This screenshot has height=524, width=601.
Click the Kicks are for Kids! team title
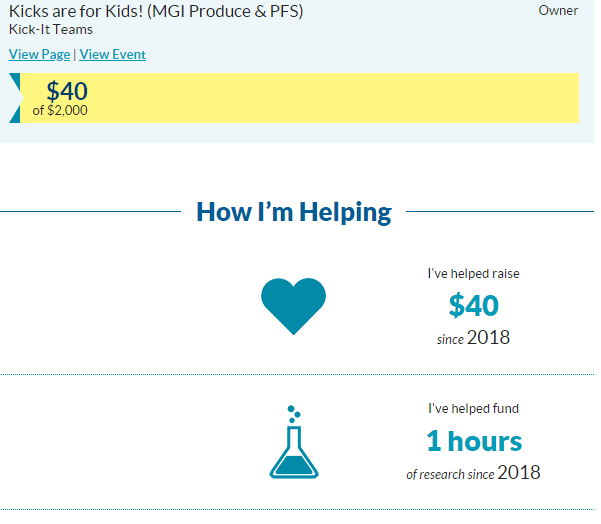coord(156,11)
